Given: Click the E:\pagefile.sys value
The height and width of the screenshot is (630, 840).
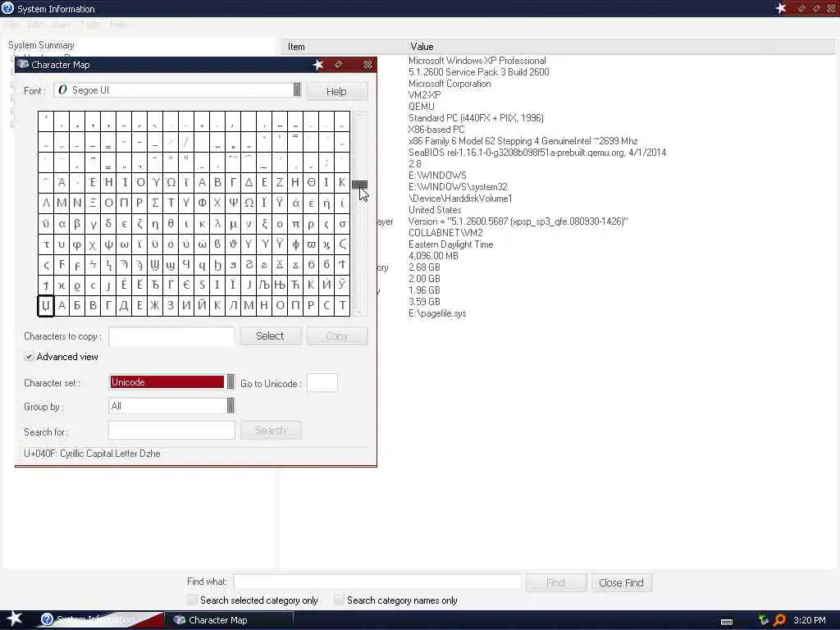Looking at the screenshot, I should pyautogui.click(x=437, y=313).
